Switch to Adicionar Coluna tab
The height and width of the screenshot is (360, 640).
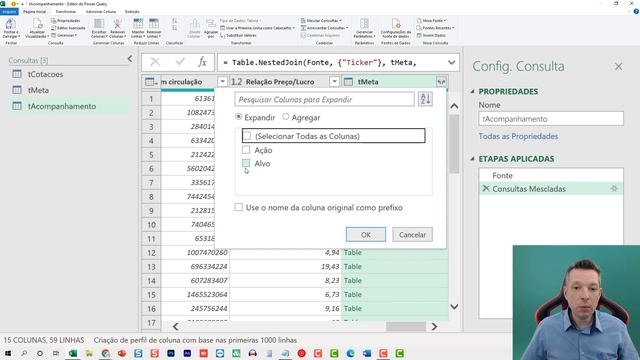tap(101, 12)
